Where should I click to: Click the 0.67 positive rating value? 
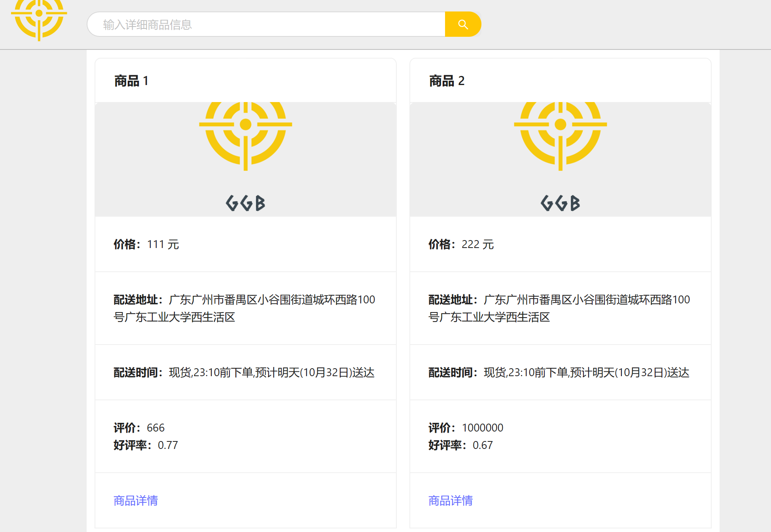click(483, 445)
